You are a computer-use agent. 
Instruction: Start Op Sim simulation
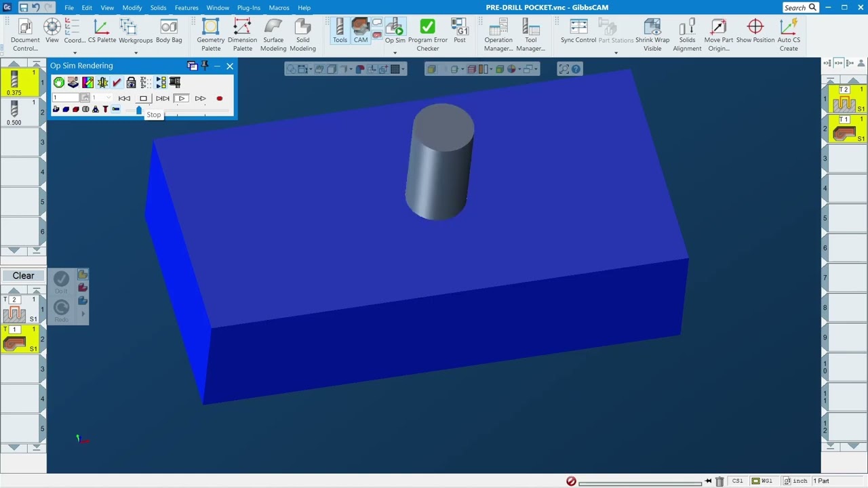click(395, 31)
